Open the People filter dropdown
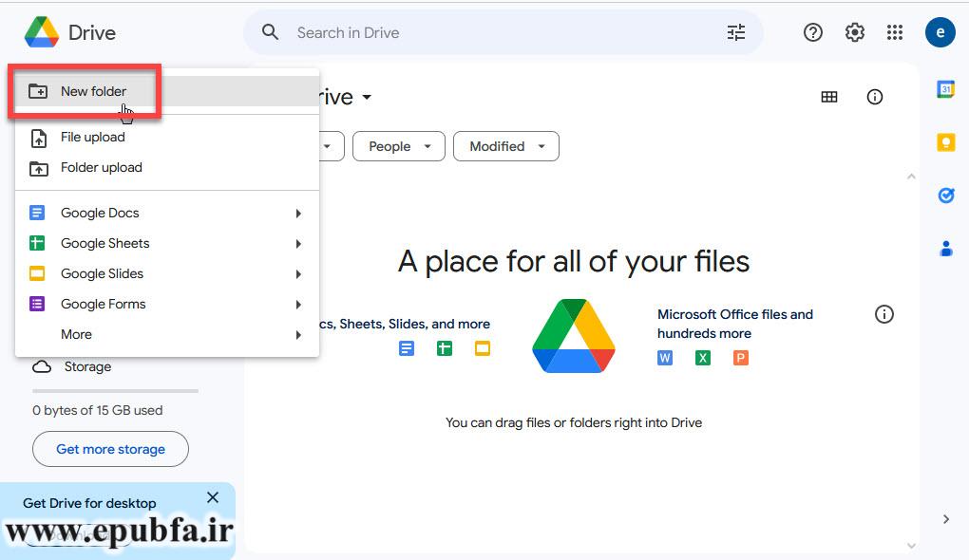The image size is (969, 560). tap(399, 146)
